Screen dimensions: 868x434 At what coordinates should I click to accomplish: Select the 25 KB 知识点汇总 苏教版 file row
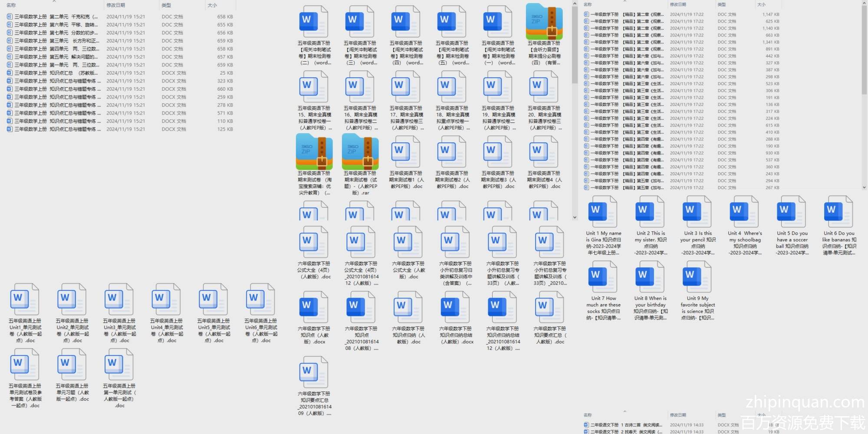(x=56, y=73)
